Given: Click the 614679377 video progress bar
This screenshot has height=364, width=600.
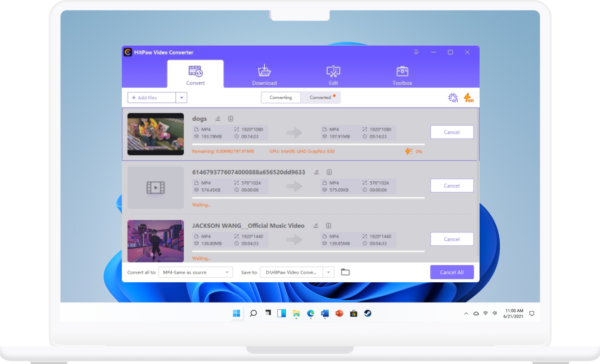Looking at the screenshot, I should tap(308, 198).
